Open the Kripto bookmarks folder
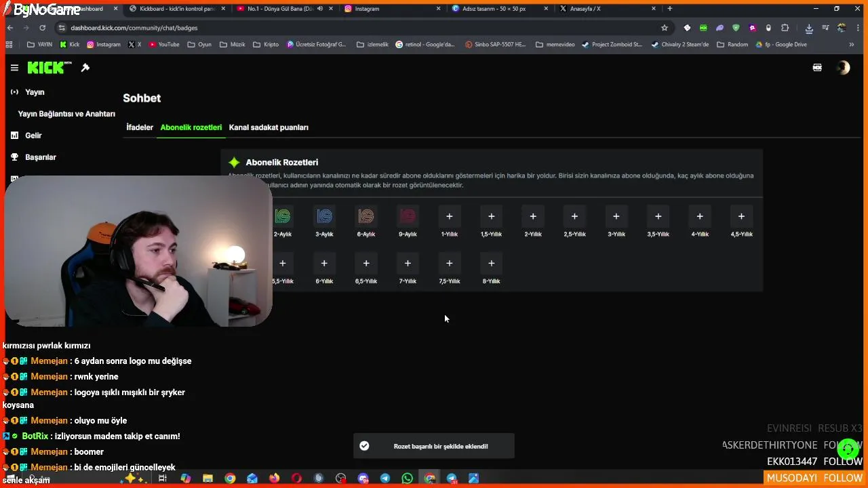This screenshot has width=868, height=488. [266, 45]
